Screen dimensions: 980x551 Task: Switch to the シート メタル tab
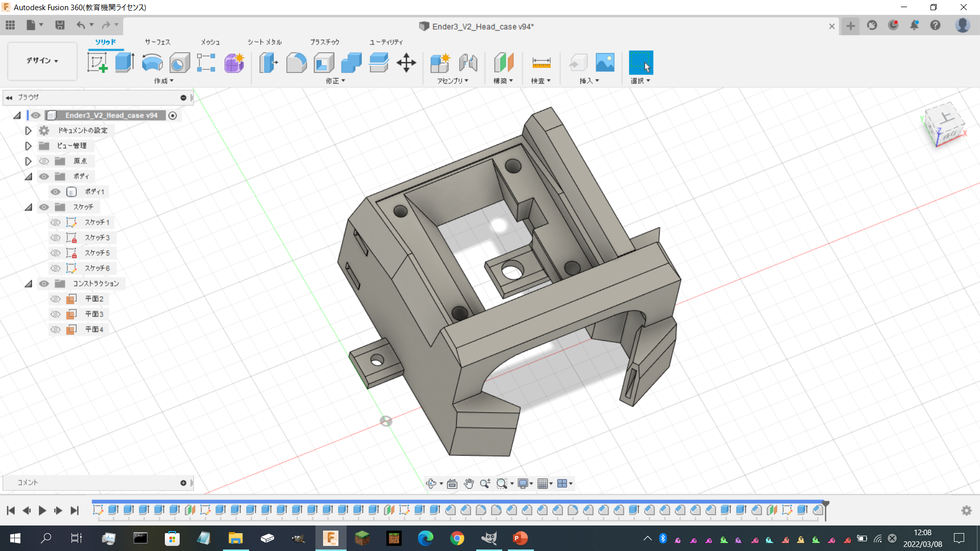click(264, 42)
